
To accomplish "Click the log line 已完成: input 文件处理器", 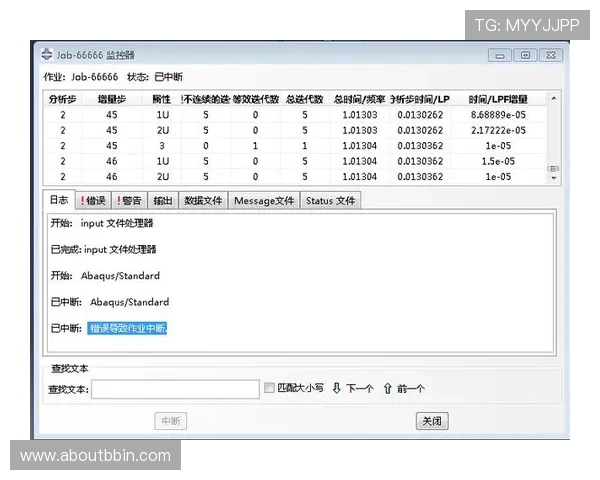I will click(103, 250).
